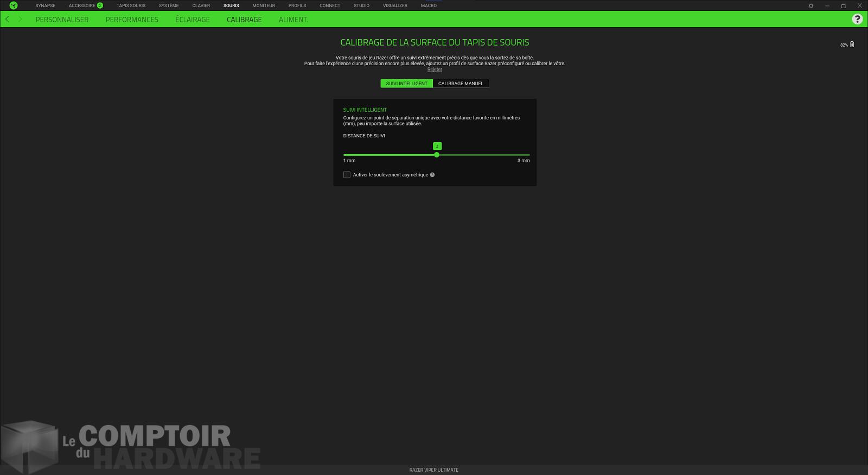Go to the Éclairage section

(x=193, y=20)
